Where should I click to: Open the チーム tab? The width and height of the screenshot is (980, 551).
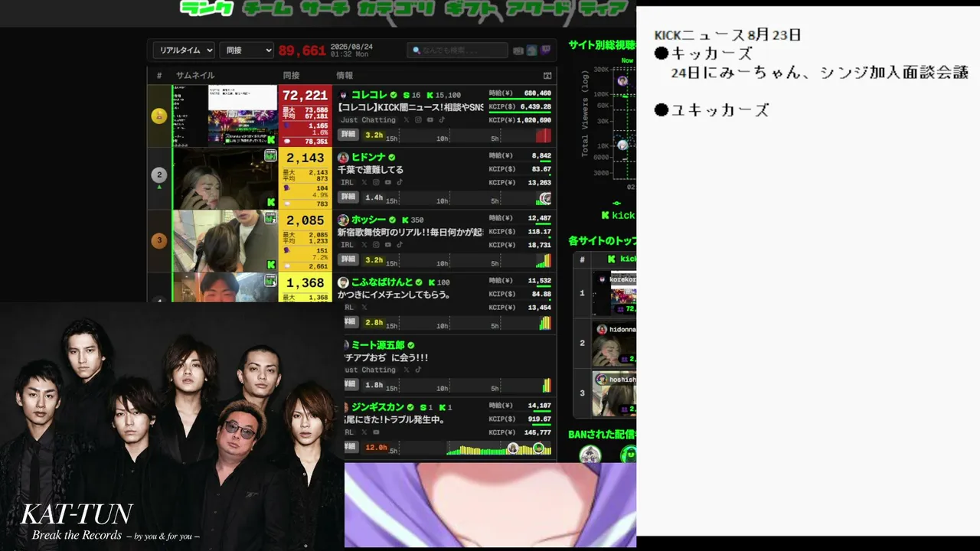click(x=268, y=8)
